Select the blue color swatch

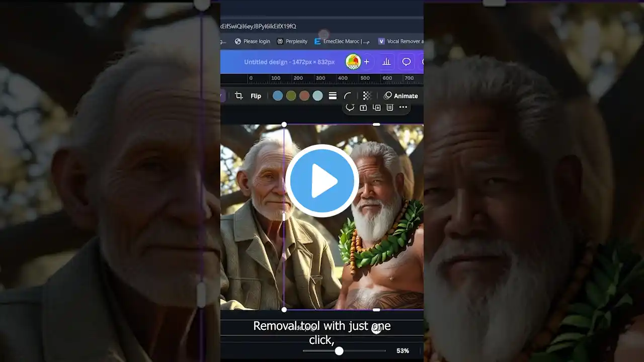pos(278,96)
